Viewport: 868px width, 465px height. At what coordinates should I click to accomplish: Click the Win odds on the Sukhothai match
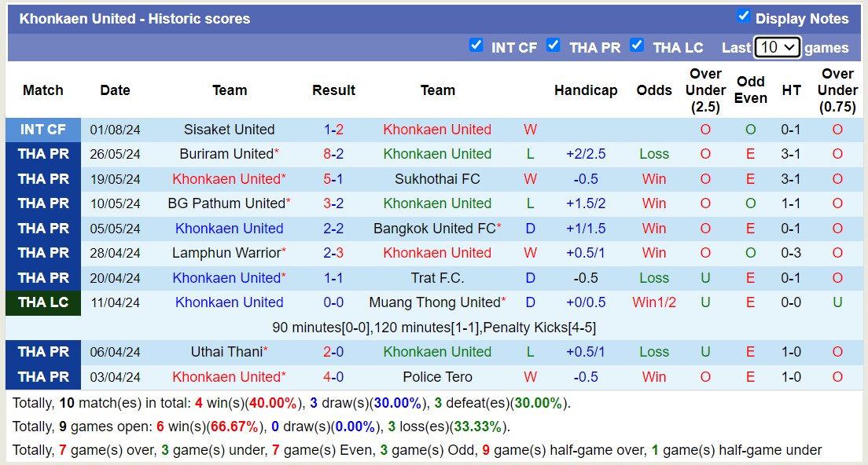click(654, 178)
